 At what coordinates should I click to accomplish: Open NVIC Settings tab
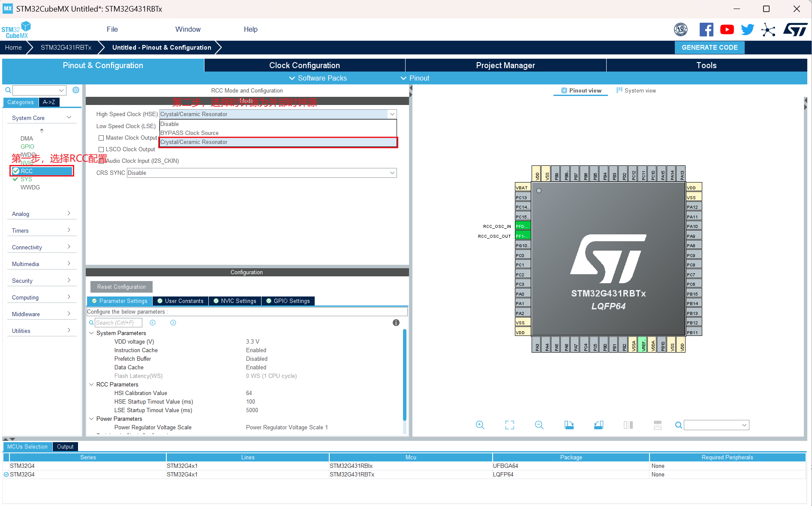[235, 301]
